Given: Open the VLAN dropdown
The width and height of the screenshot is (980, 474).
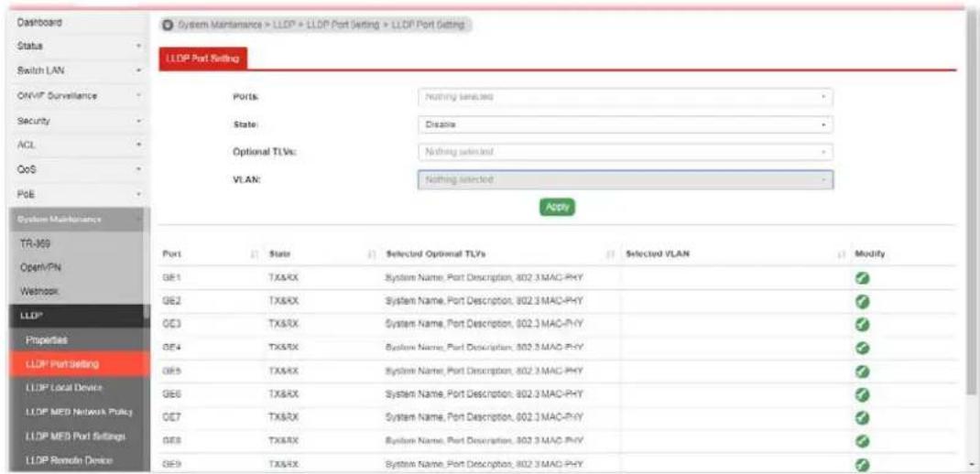Looking at the screenshot, I should [x=625, y=180].
